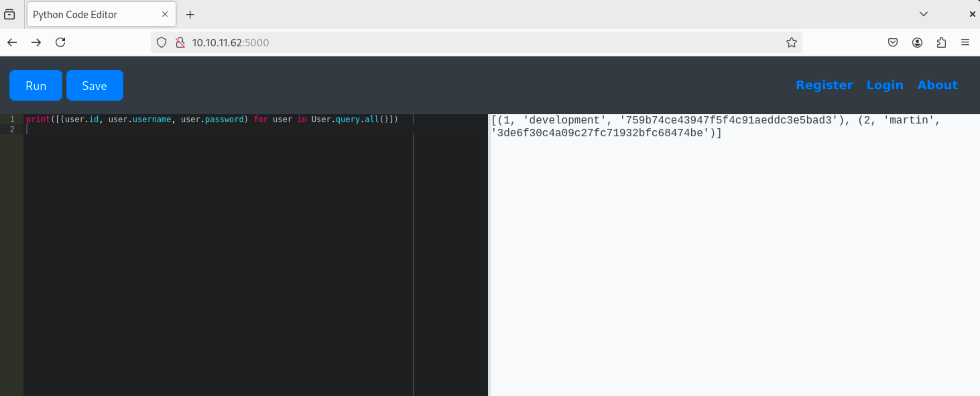Expand the list all tabs chevron
Image resolution: width=980 pixels, height=396 pixels.
click(923, 14)
